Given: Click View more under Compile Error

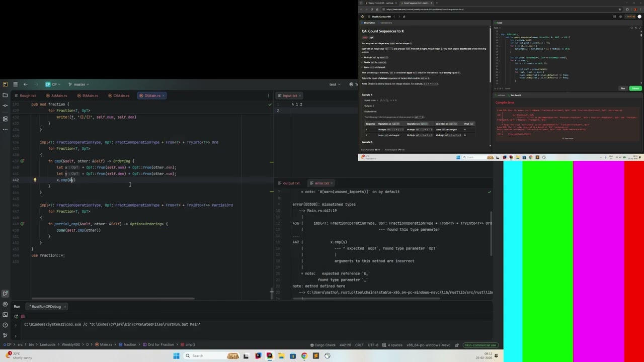Looking at the screenshot, I should coord(568,138).
